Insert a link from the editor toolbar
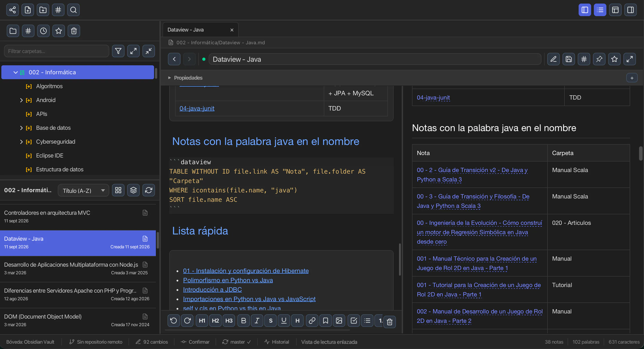The height and width of the screenshot is (349, 644). coord(312,321)
